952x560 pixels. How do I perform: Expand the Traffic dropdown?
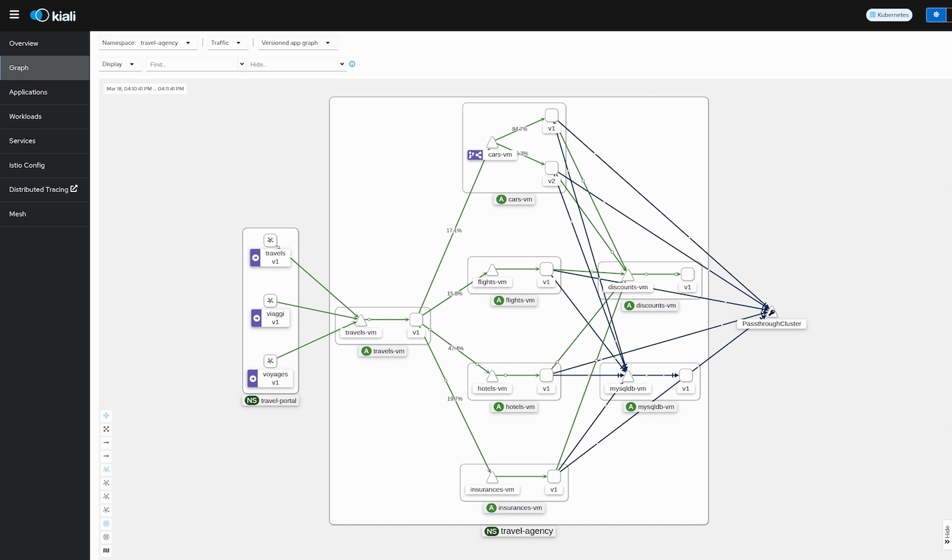pos(226,43)
